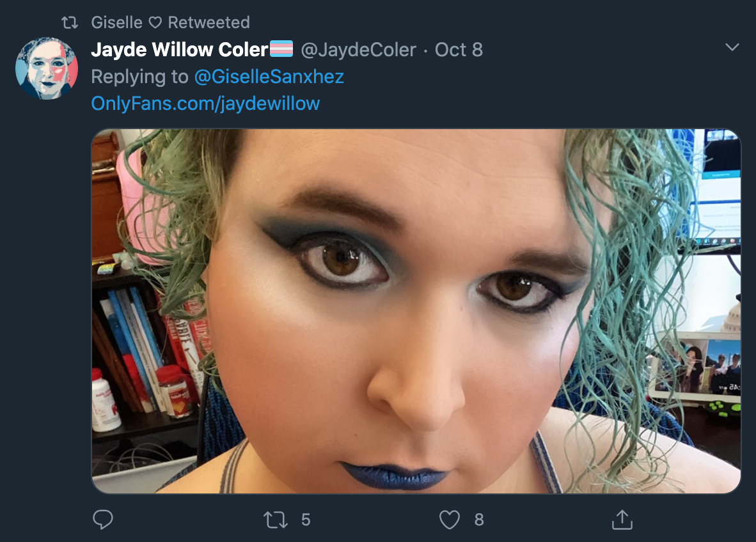This screenshot has height=542, width=756.
Task: Open the share tweet icon
Action: (622, 520)
